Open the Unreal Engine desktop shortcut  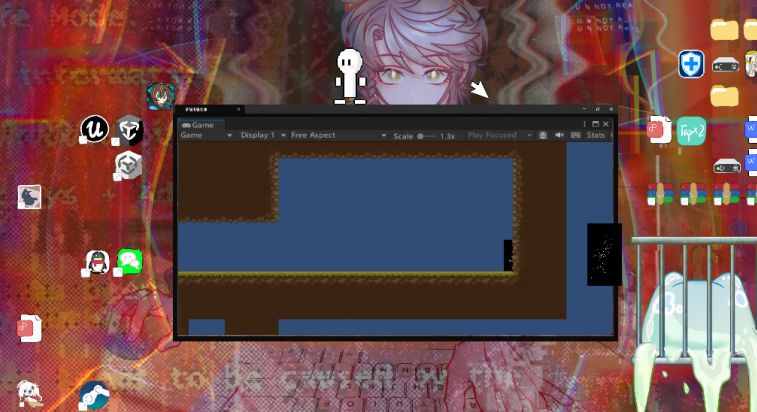(95, 129)
